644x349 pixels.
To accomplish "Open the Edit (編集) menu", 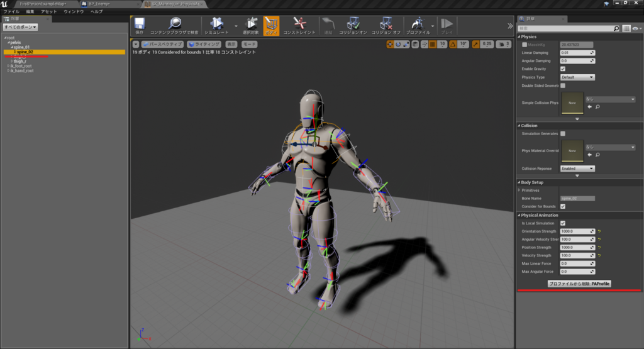I will 30,12.
